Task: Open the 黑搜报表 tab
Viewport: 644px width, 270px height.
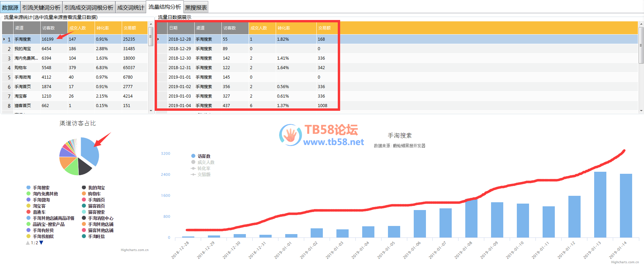Action: 196,7
